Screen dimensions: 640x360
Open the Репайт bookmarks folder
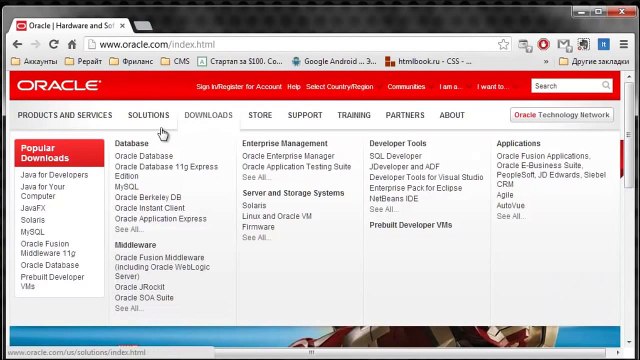tap(84, 61)
